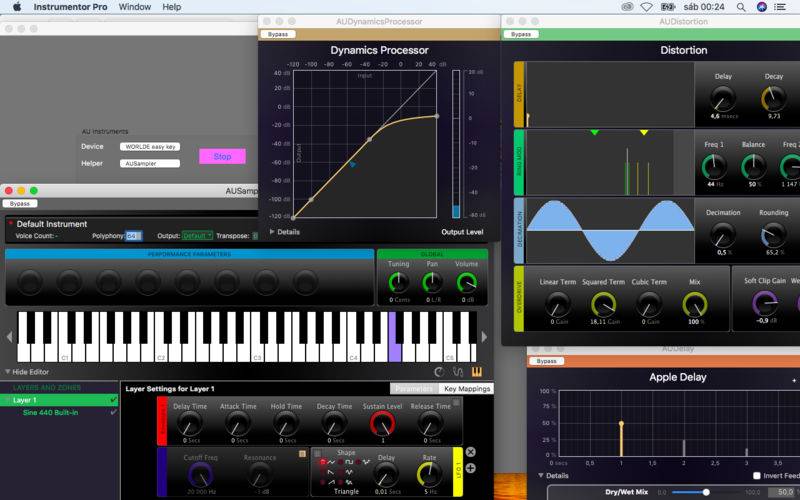Adjust the Dry/Wet Mix slider
Screen dimensions: 800x500
[706, 492]
